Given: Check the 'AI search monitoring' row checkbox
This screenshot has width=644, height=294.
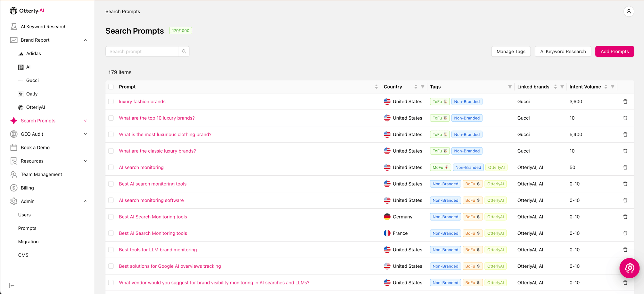Looking at the screenshot, I should click(x=111, y=167).
